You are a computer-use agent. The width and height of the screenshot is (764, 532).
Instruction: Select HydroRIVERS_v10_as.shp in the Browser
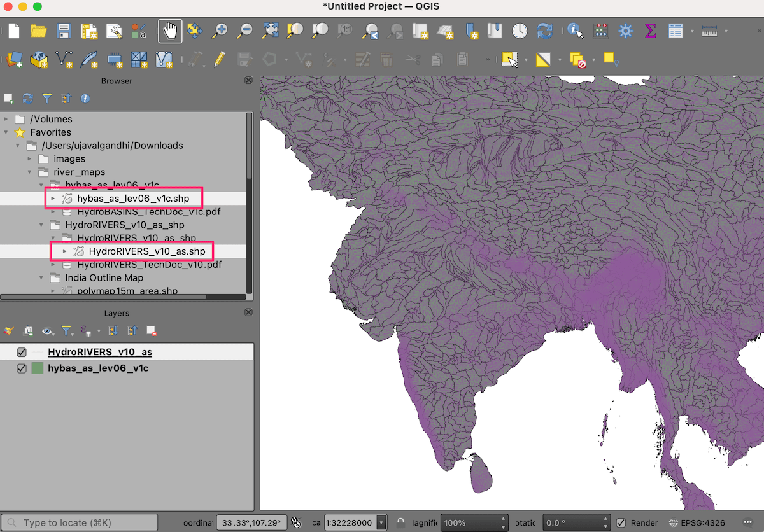coord(146,251)
